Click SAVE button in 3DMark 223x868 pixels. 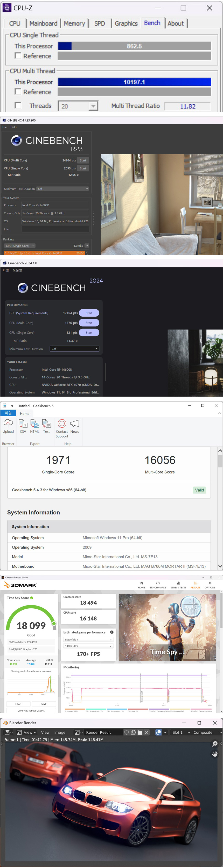pyautogui.click(x=44, y=704)
